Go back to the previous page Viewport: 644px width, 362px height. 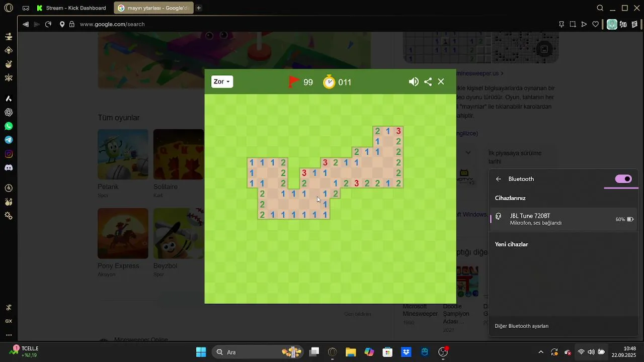(x=26, y=24)
